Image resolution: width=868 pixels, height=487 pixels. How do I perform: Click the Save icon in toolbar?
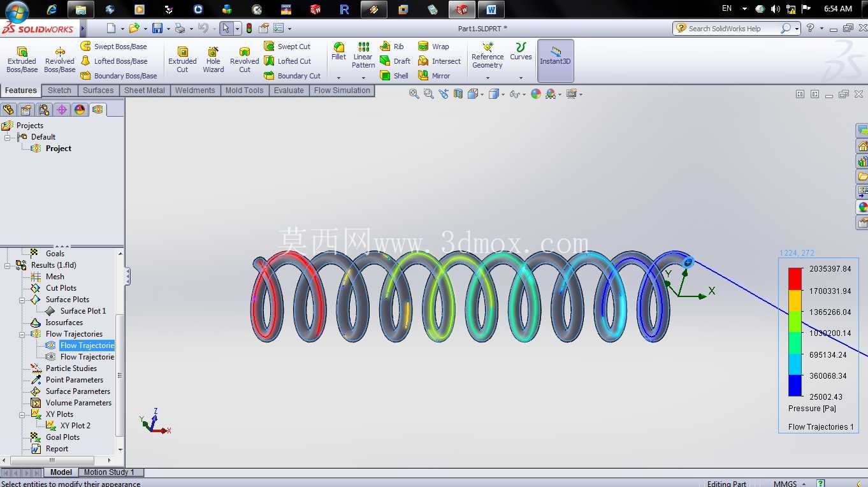pyautogui.click(x=157, y=28)
